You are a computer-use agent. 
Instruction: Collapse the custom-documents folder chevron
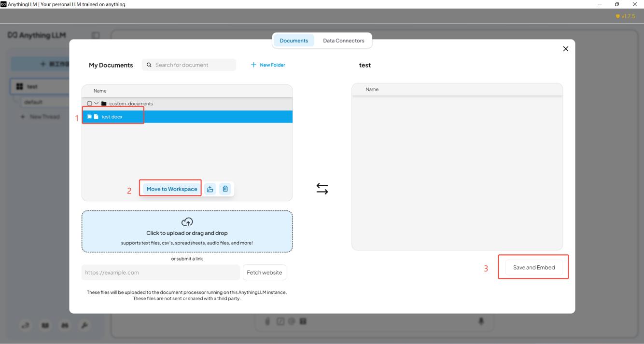coord(97,104)
